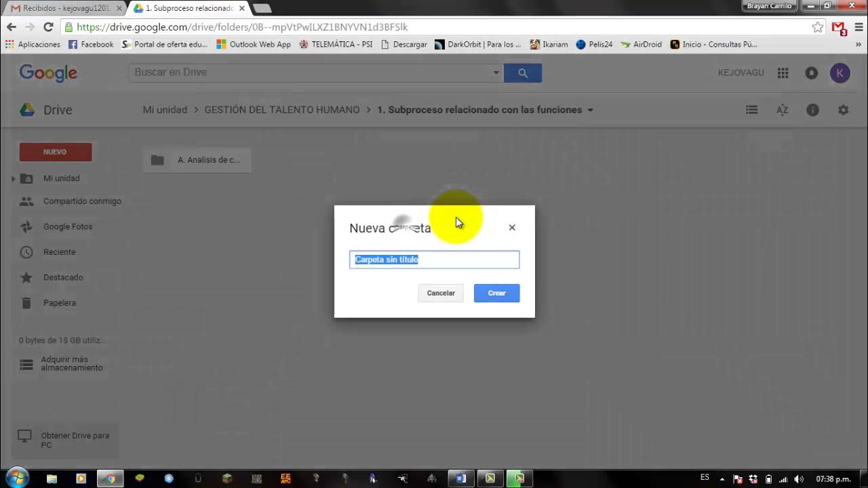
Task: Open the AirDroid bookmark
Action: click(x=641, y=44)
